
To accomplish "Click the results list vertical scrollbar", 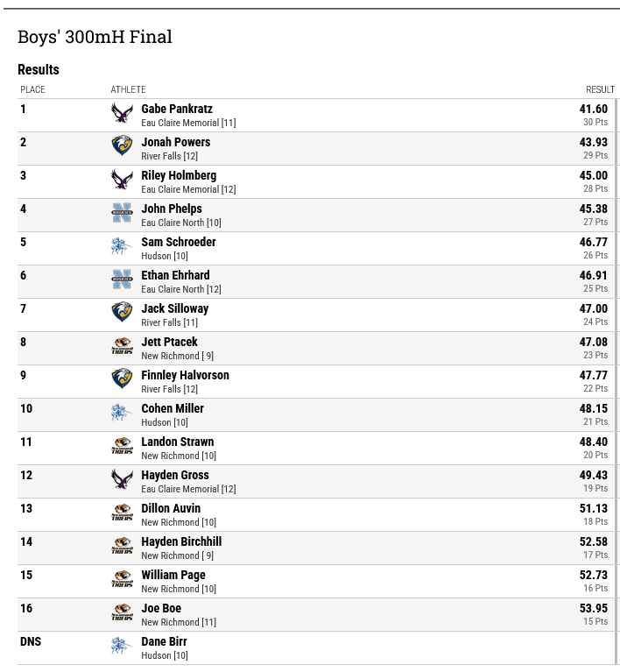I will point(616,381).
